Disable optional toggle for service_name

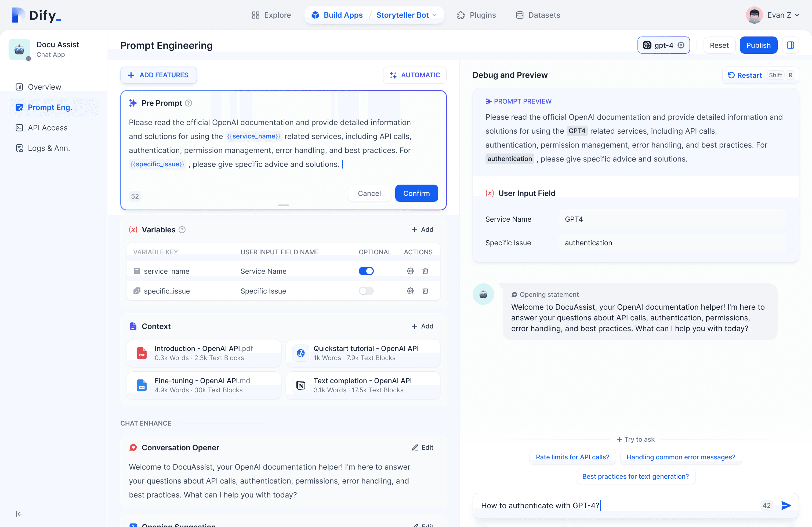[x=366, y=271]
